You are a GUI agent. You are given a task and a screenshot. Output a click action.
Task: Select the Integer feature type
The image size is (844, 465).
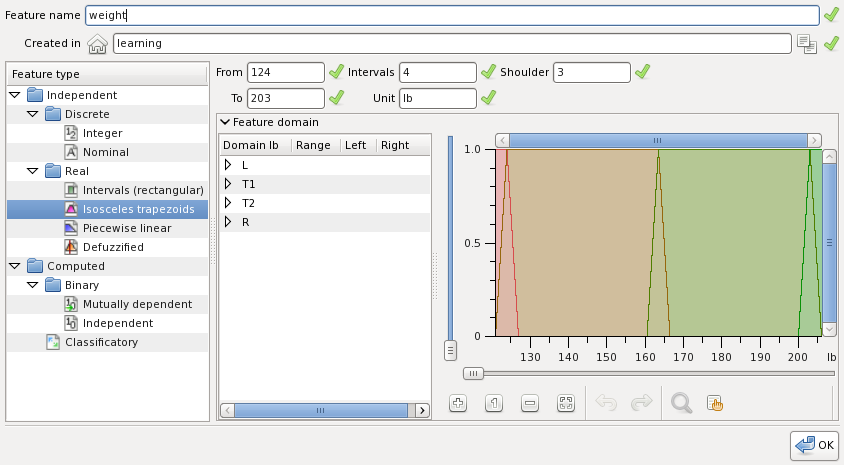[x=107, y=133]
